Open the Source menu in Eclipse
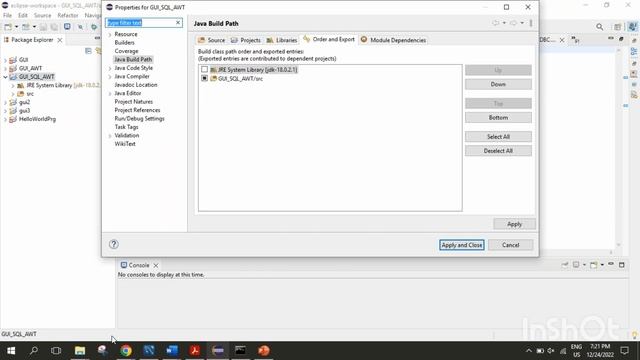The width and height of the screenshot is (640, 360). point(42,15)
